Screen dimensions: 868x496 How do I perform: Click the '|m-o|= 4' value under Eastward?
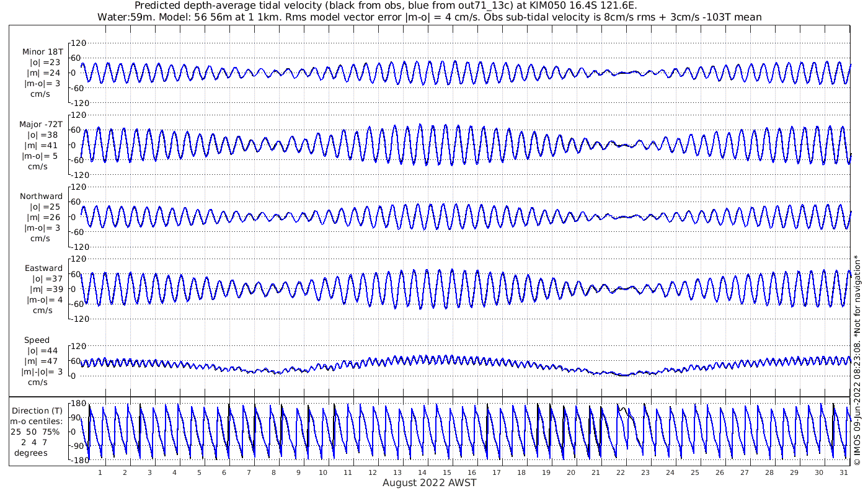pyautogui.click(x=45, y=300)
